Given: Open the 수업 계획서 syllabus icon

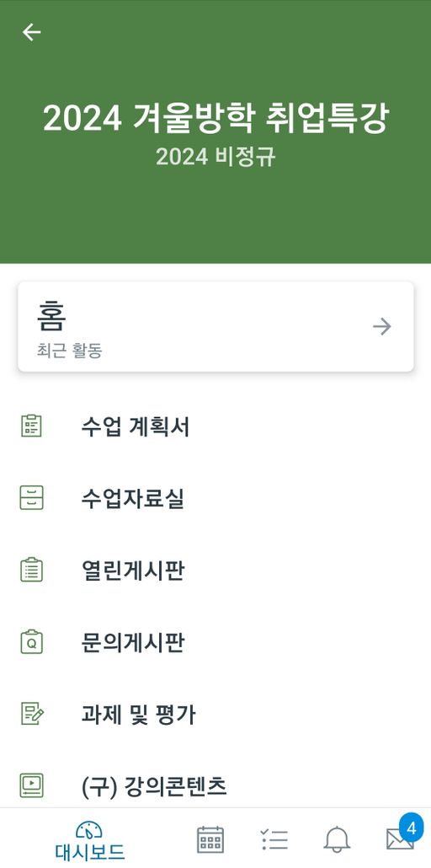Looking at the screenshot, I should (x=31, y=426).
